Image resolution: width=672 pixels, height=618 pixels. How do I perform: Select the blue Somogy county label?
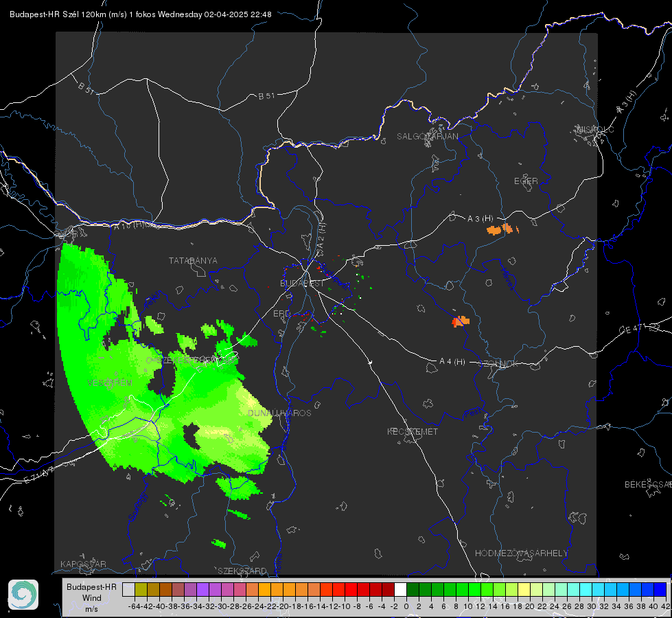(x=137, y=507)
